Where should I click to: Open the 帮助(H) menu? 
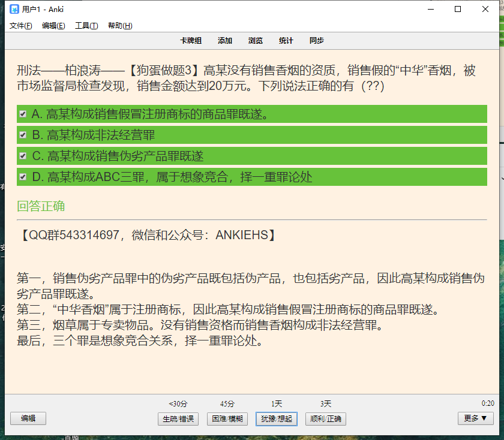tap(120, 26)
